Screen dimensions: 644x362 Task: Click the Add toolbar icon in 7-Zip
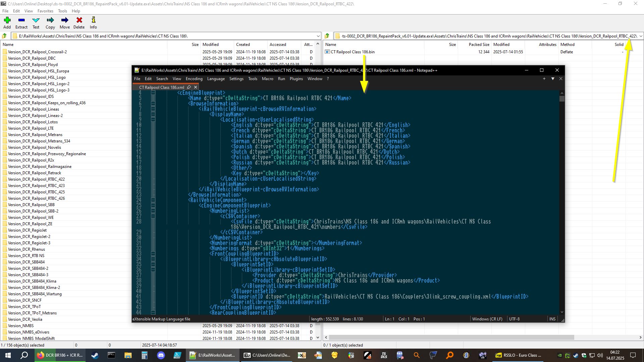7,23
